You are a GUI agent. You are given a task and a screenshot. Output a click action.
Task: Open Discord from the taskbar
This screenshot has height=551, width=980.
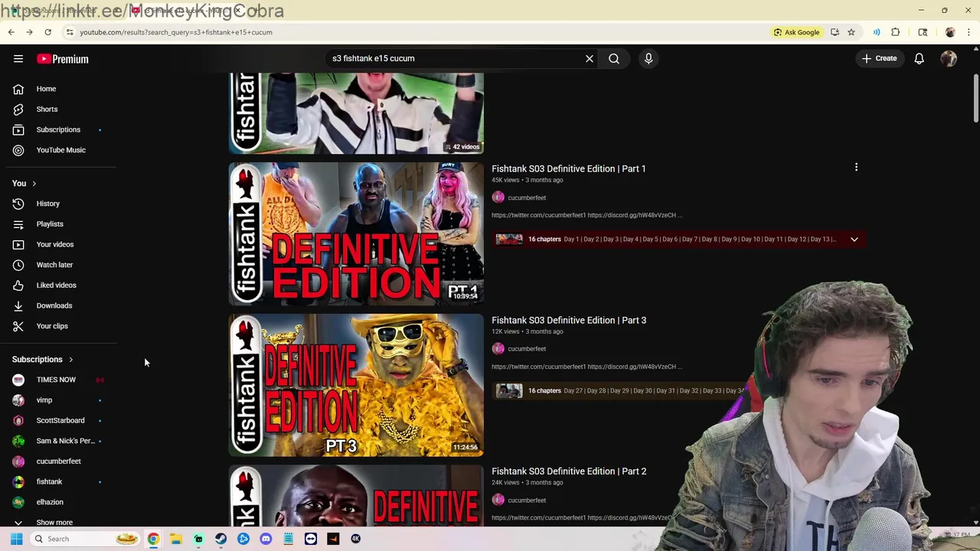[x=266, y=539]
